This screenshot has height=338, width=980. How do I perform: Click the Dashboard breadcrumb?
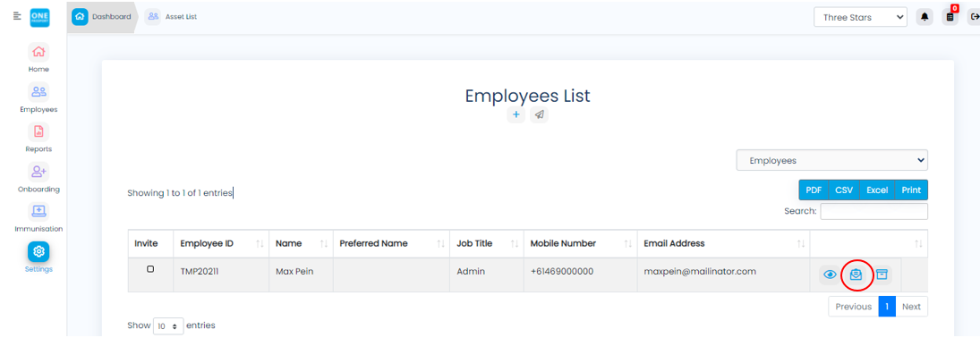[103, 17]
